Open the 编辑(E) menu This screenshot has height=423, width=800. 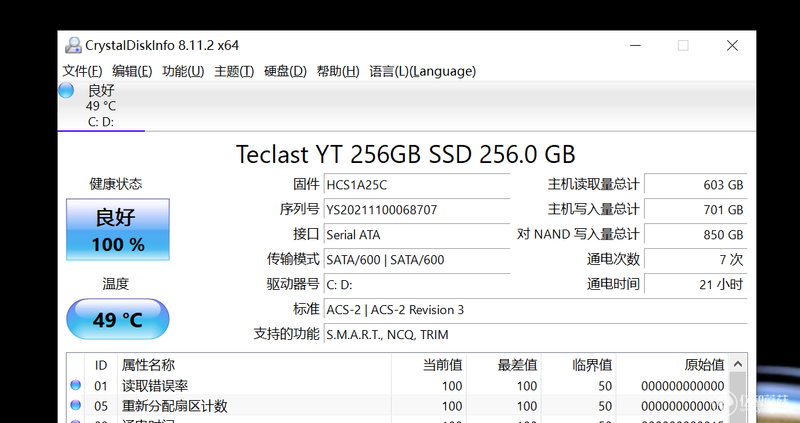[x=132, y=71]
